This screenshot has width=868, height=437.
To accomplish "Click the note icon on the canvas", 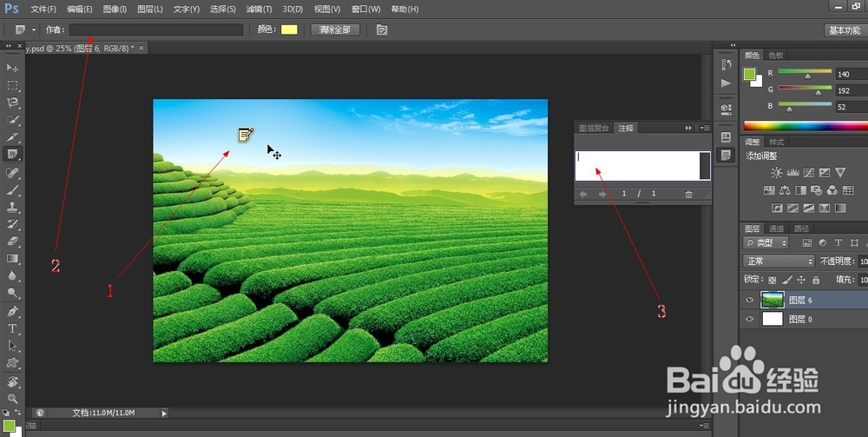I will 246,135.
